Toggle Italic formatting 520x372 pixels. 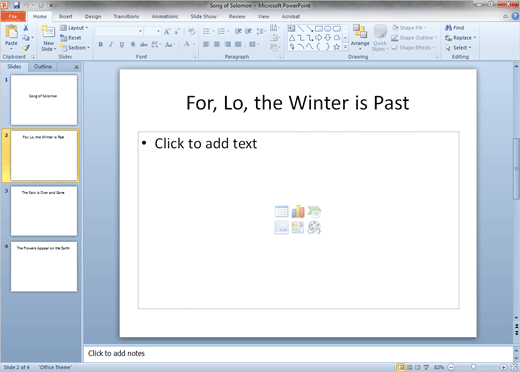pos(111,44)
